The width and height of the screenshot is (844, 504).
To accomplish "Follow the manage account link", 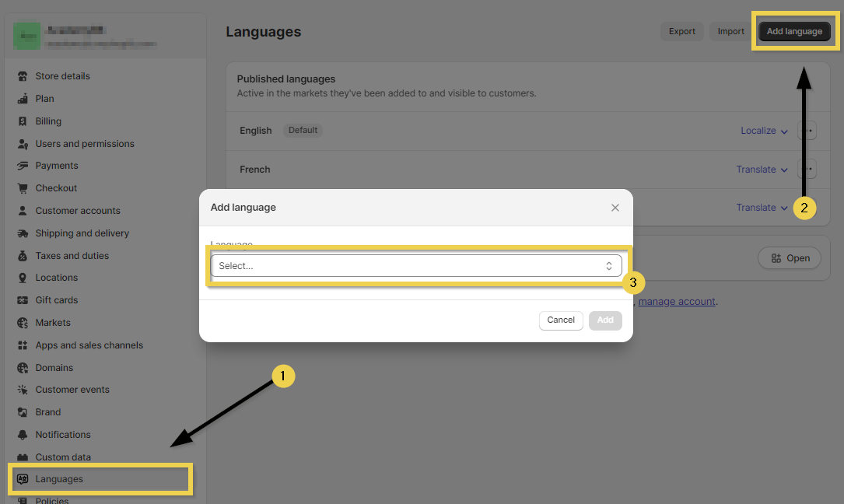I will tap(676, 302).
